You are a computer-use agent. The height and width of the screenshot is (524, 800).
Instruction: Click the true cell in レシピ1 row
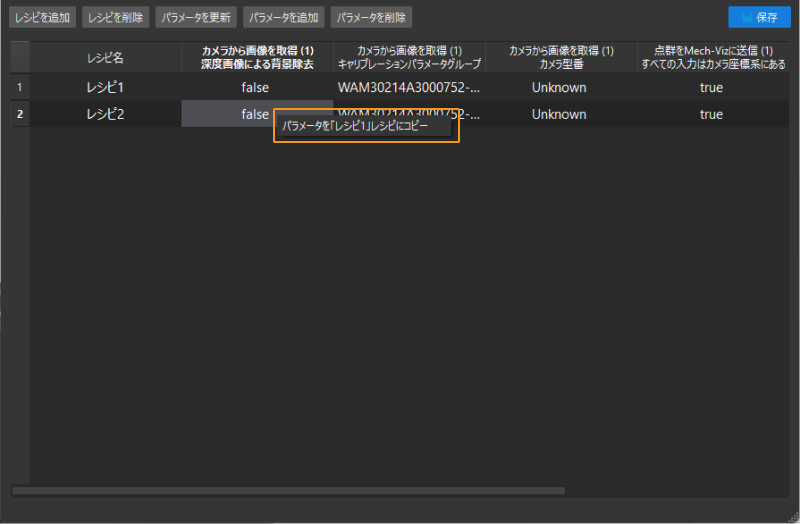point(713,87)
